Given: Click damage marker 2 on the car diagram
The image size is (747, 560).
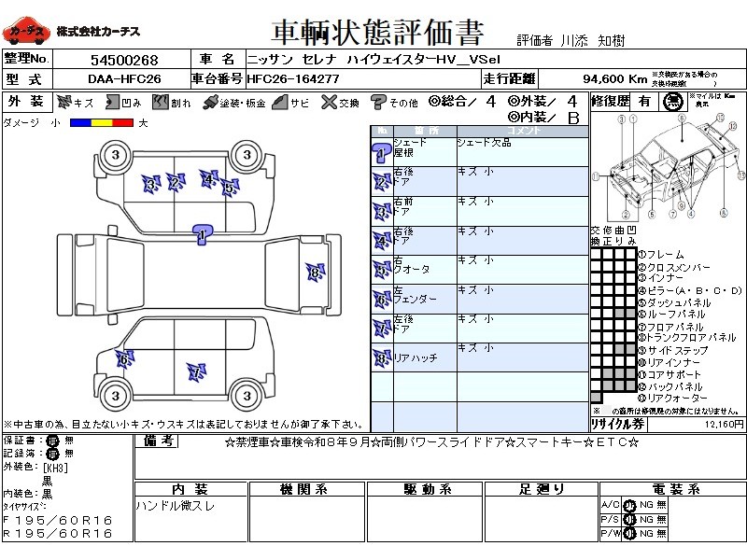Looking at the screenshot, I should 176,182.
